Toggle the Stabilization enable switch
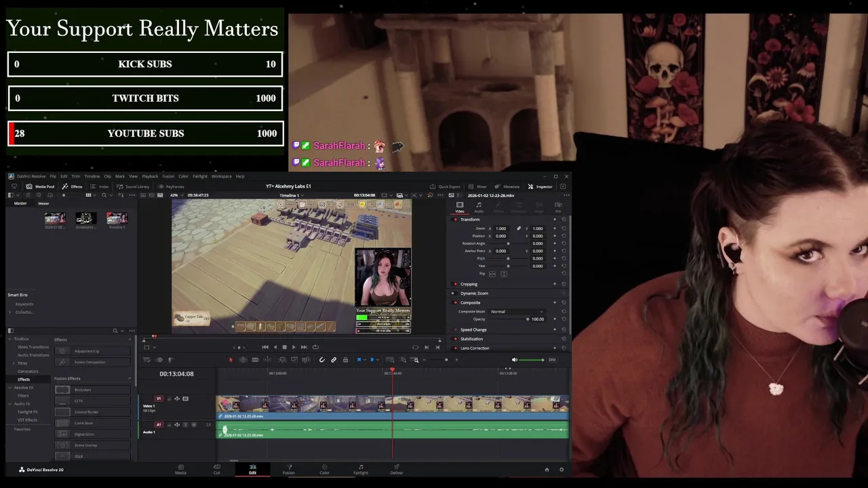Screen dimensions: 868x488 [x=456, y=339]
